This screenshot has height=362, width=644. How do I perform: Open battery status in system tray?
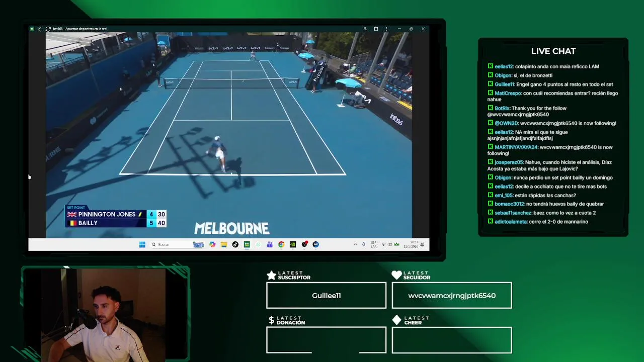[x=396, y=244]
